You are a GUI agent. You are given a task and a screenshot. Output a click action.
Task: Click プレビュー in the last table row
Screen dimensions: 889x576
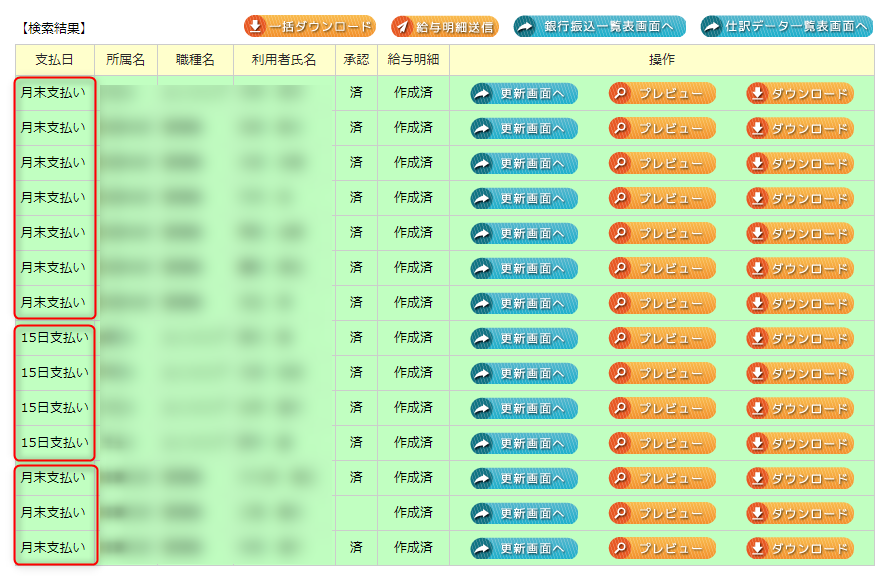tap(662, 549)
